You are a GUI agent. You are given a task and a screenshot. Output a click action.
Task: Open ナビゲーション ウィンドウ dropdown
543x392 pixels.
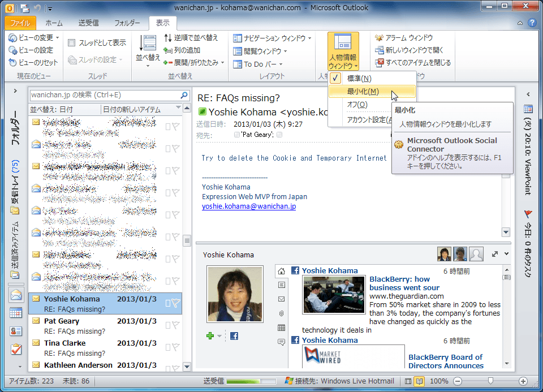pyautogui.click(x=272, y=38)
